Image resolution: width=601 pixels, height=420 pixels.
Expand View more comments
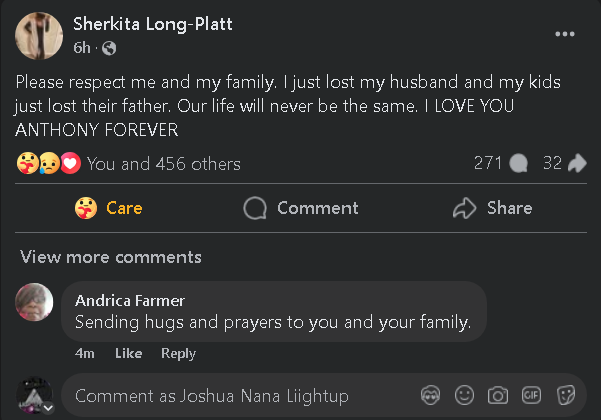click(x=111, y=257)
